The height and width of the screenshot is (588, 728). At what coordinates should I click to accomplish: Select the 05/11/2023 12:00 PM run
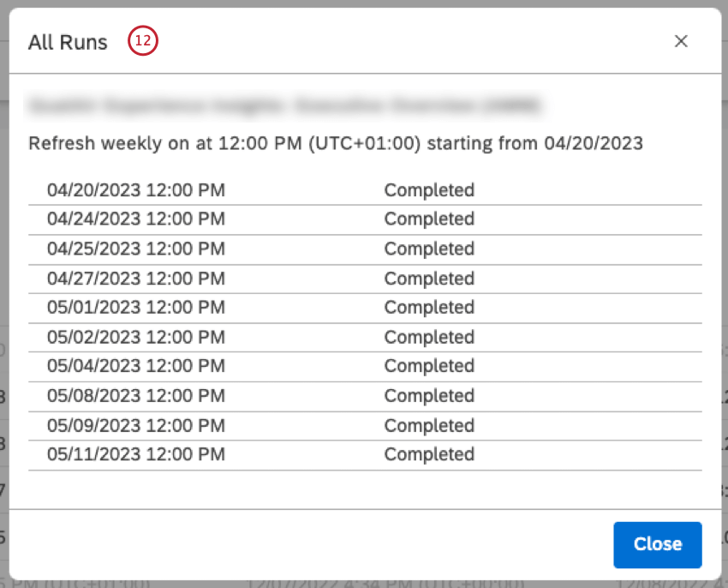[x=136, y=454]
